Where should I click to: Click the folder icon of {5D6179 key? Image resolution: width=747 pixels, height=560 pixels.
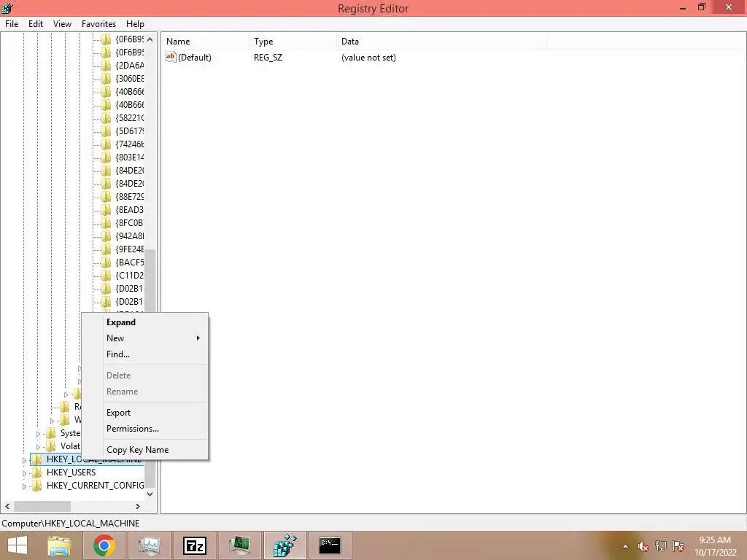pos(107,131)
